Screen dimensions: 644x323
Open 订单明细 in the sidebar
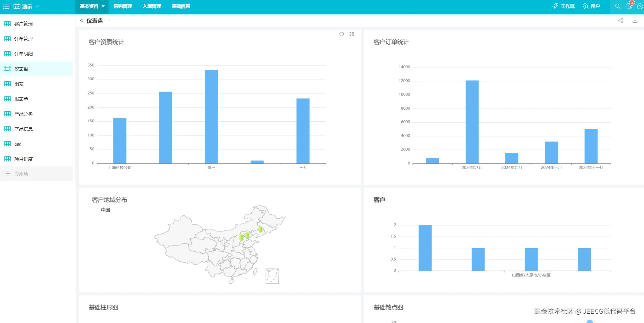[24, 54]
